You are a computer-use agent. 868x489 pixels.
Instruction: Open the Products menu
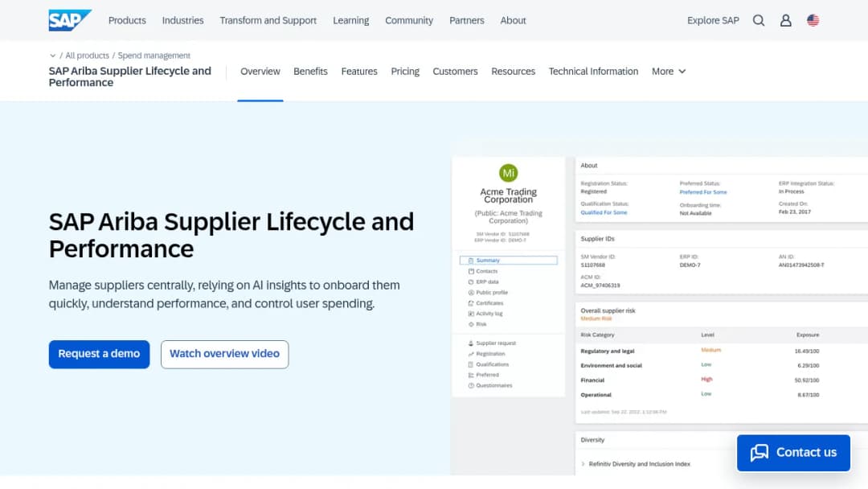pos(127,20)
